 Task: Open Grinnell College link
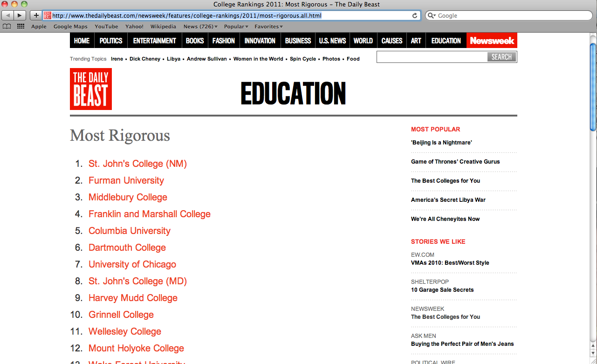pos(121,315)
